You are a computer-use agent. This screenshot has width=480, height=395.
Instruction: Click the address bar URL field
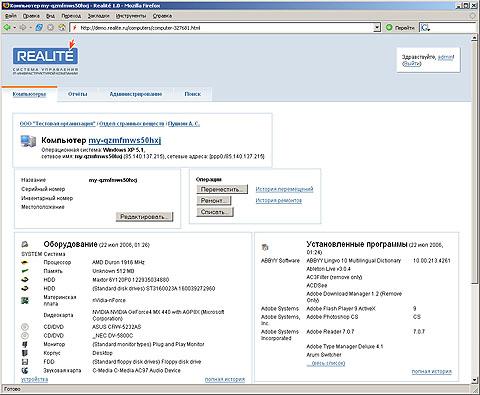(225, 28)
